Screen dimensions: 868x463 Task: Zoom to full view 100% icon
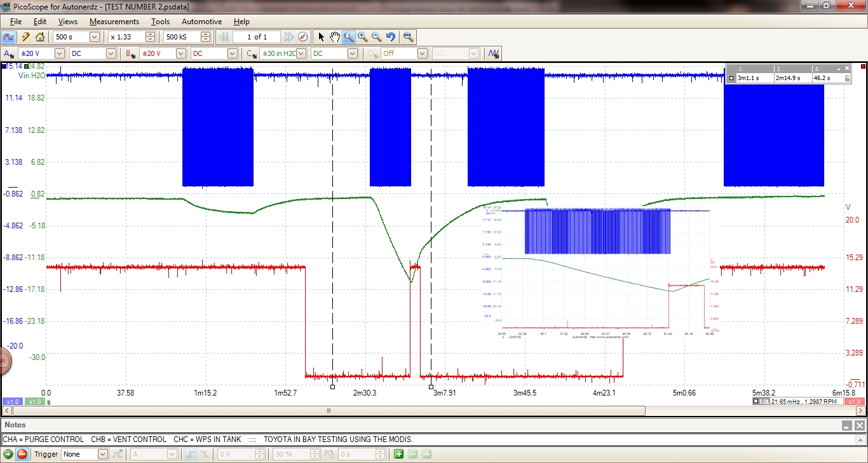click(408, 37)
